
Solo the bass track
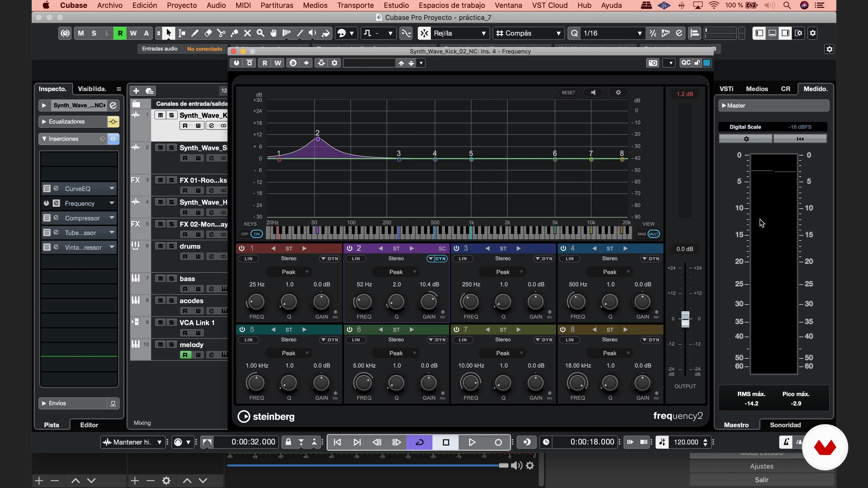(x=172, y=279)
